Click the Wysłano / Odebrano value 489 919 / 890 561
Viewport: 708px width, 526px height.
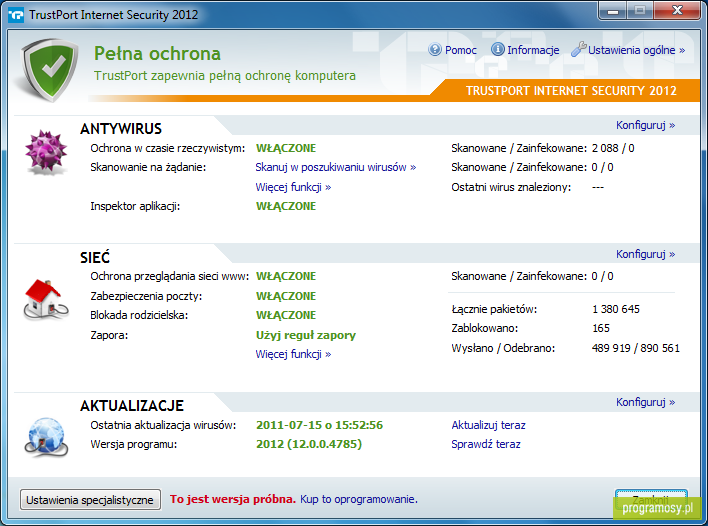[x=636, y=348]
